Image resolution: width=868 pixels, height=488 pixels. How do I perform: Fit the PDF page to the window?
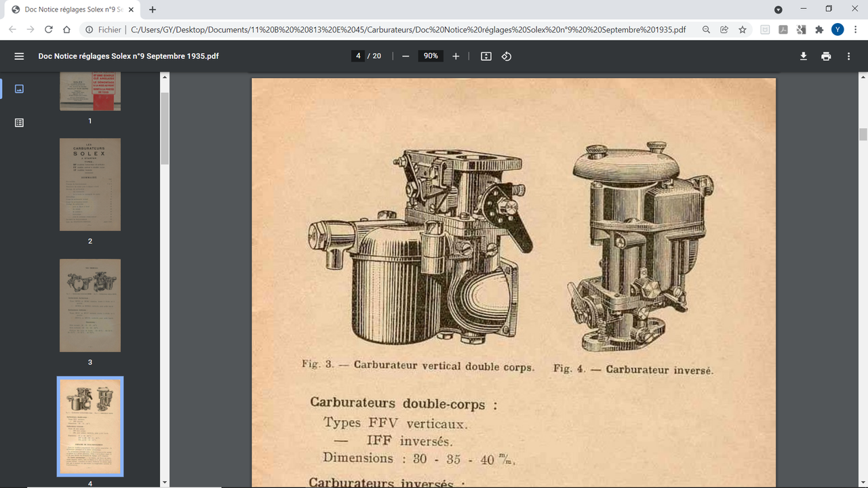(x=486, y=56)
